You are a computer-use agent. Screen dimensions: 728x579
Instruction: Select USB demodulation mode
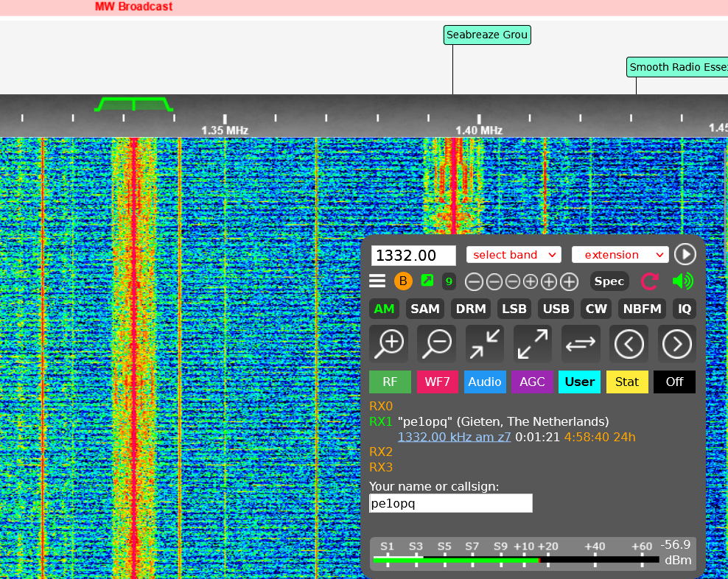(x=556, y=309)
